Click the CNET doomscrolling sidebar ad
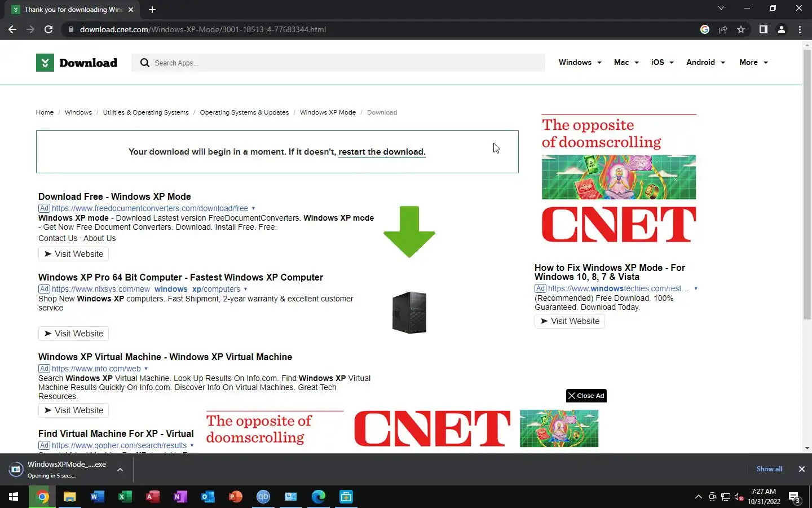812x508 pixels. pos(619,179)
